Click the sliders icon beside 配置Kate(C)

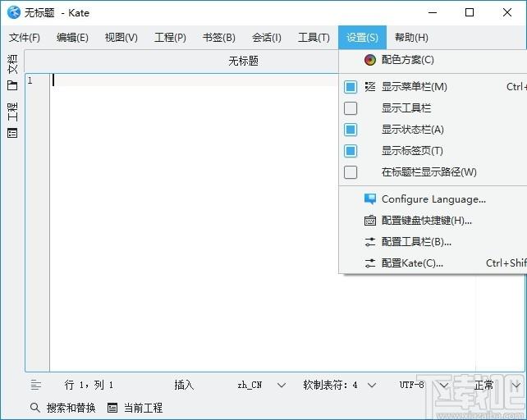pos(369,263)
